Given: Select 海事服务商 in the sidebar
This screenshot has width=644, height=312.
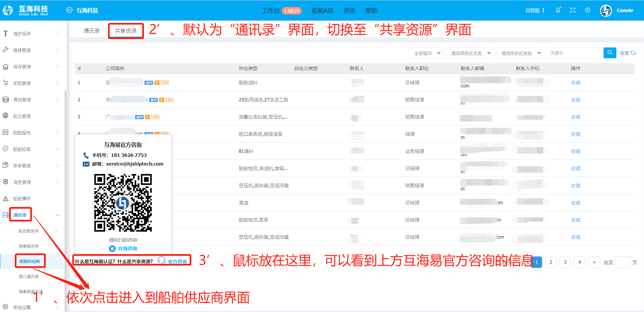Looking at the screenshot, I should tap(29, 246).
